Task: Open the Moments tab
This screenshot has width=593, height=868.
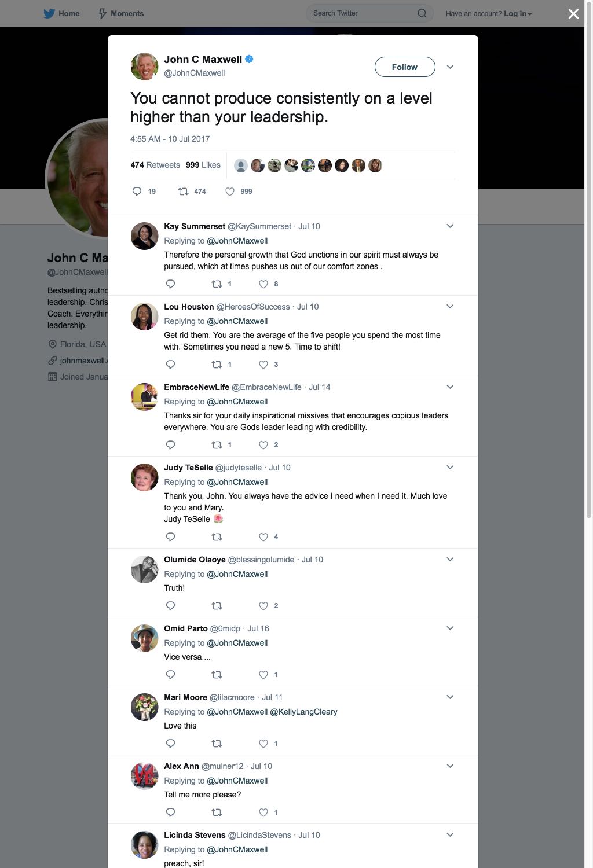Action: point(120,13)
